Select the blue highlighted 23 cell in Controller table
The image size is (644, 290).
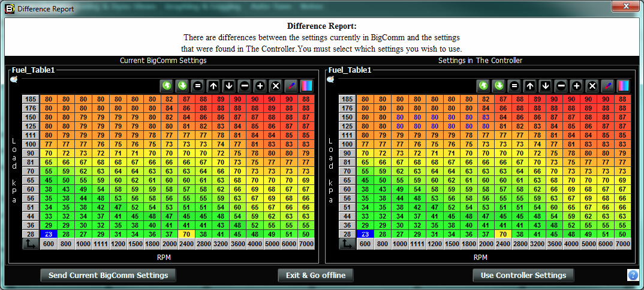[365, 234]
